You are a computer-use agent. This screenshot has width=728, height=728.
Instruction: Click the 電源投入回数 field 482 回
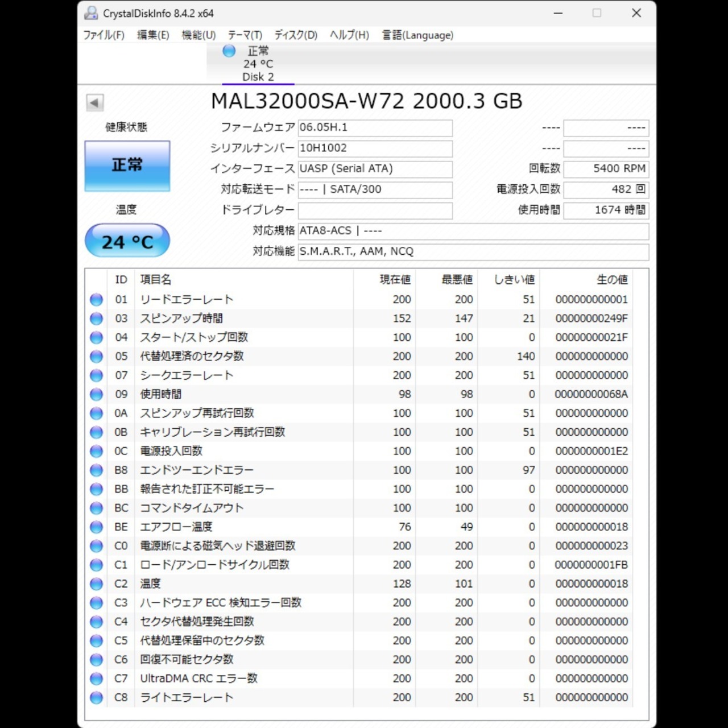click(606, 190)
